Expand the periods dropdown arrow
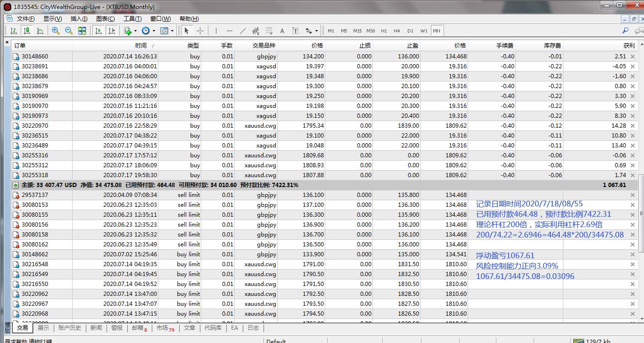This screenshot has height=343, width=644. point(154,31)
